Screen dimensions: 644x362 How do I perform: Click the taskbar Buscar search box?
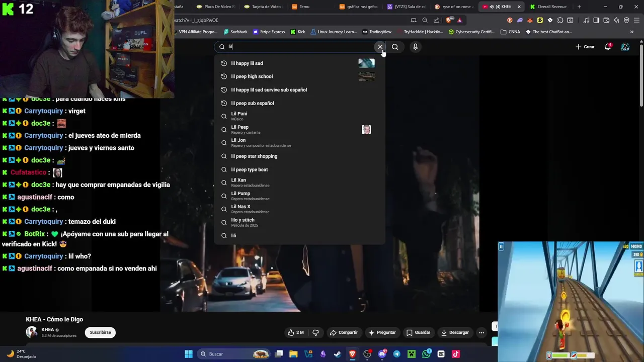pos(234,354)
